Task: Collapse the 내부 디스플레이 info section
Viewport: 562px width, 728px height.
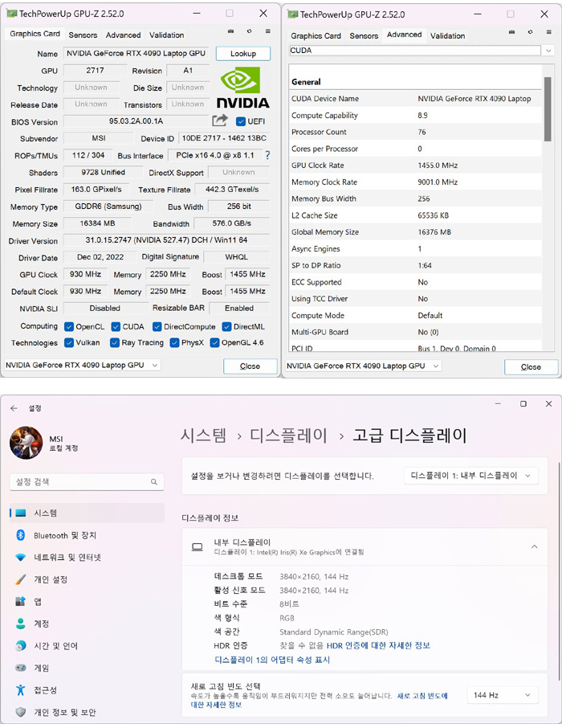Action: tap(534, 547)
